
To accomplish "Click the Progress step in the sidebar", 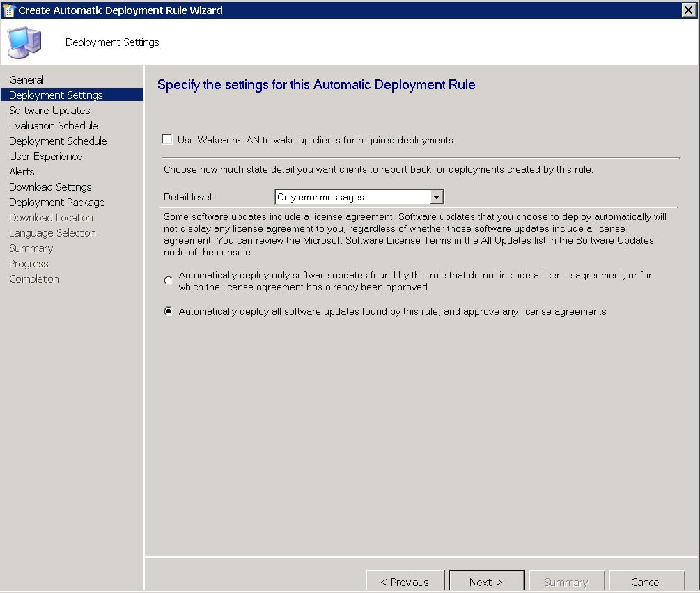I will pyautogui.click(x=29, y=263).
